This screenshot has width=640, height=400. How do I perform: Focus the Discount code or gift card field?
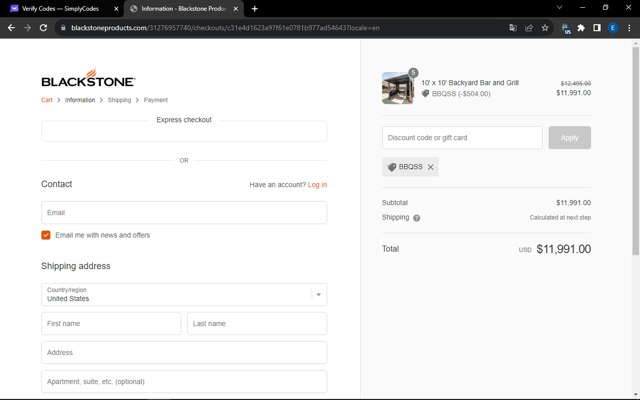coord(462,138)
